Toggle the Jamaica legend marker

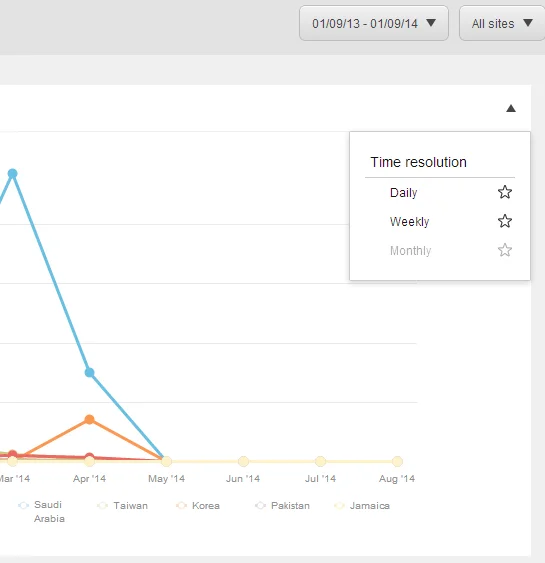tap(339, 506)
